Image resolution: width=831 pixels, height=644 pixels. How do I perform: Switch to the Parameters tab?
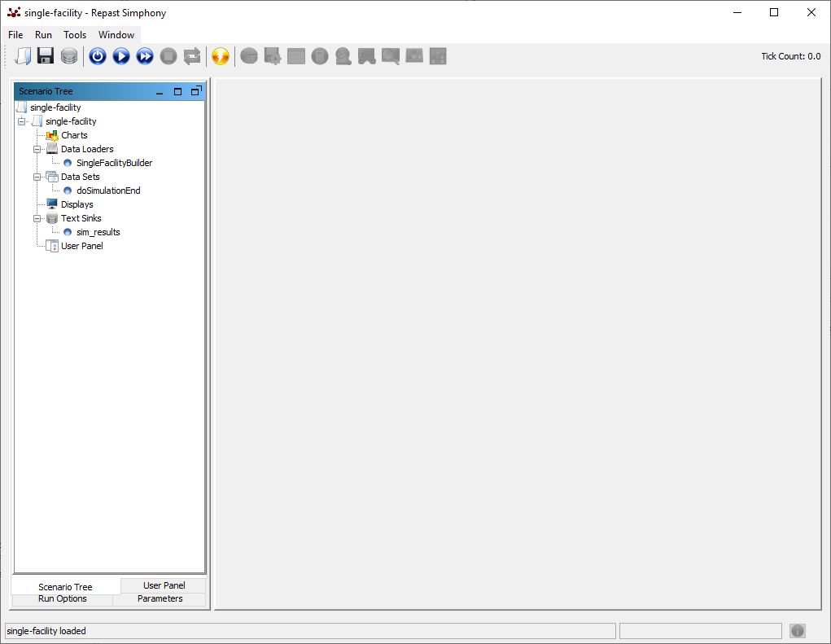[160, 599]
